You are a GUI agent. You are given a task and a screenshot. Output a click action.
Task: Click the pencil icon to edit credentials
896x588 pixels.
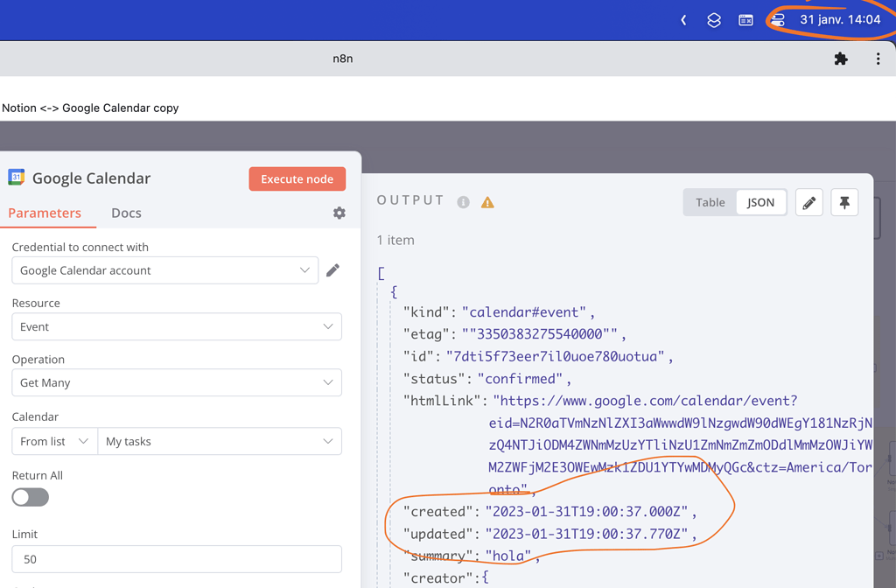[x=332, y=270]
